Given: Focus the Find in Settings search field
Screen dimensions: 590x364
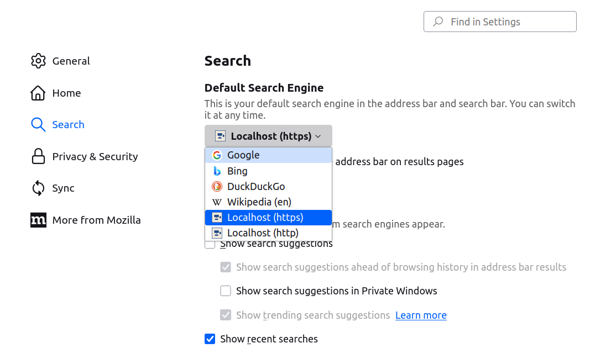Looking at the screenshot, I should point(500,22).
